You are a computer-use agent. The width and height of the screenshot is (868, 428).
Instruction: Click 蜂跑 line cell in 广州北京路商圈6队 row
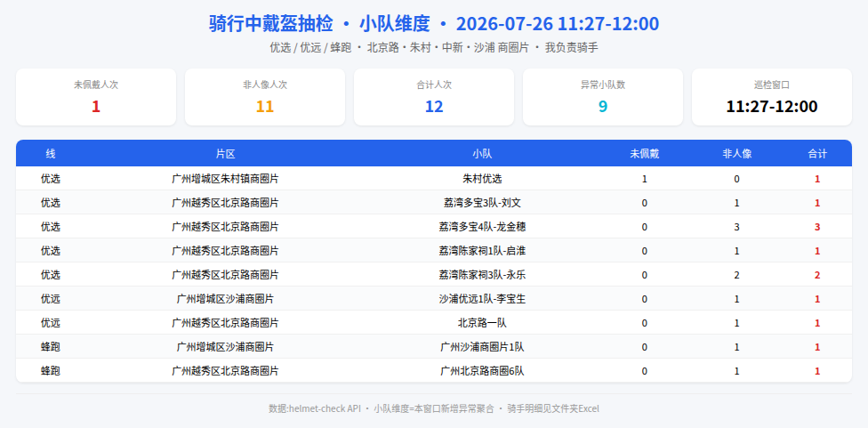point(51,371)
